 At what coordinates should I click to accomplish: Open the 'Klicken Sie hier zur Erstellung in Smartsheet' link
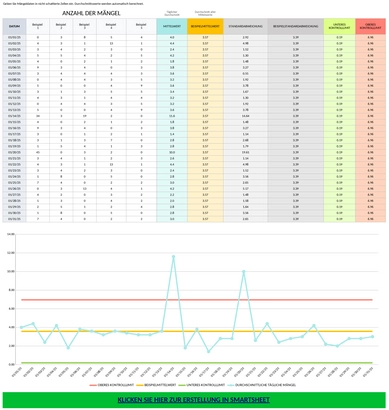[194, 399]
